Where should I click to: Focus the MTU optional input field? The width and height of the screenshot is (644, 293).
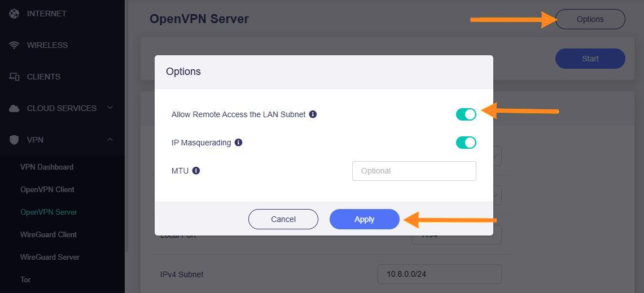point(414,171)
